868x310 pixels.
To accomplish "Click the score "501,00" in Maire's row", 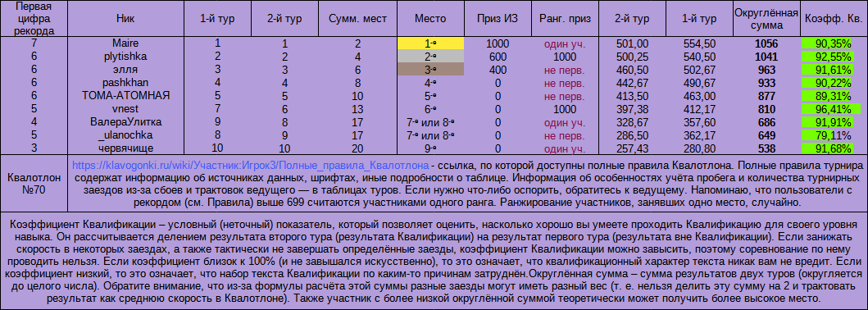I will [x=632, y=43].
